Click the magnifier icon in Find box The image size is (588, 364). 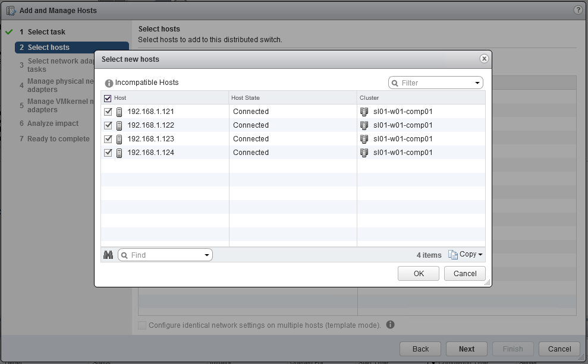(x=124, y=255)
